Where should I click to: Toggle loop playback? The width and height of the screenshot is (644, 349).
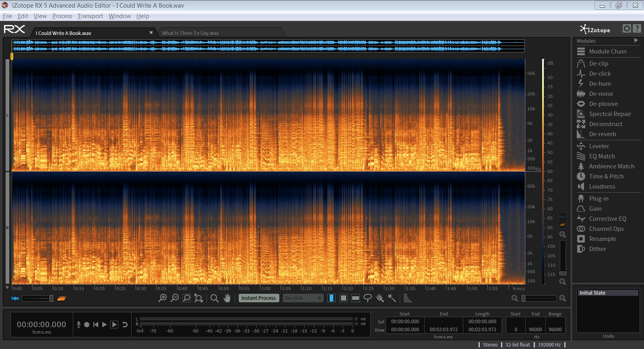125,324
